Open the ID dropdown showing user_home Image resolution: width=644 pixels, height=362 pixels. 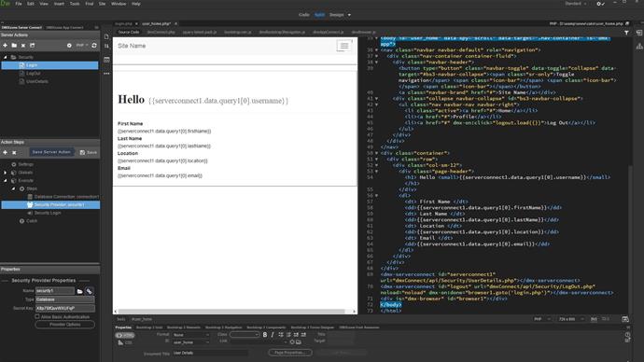tap(191, 341)
